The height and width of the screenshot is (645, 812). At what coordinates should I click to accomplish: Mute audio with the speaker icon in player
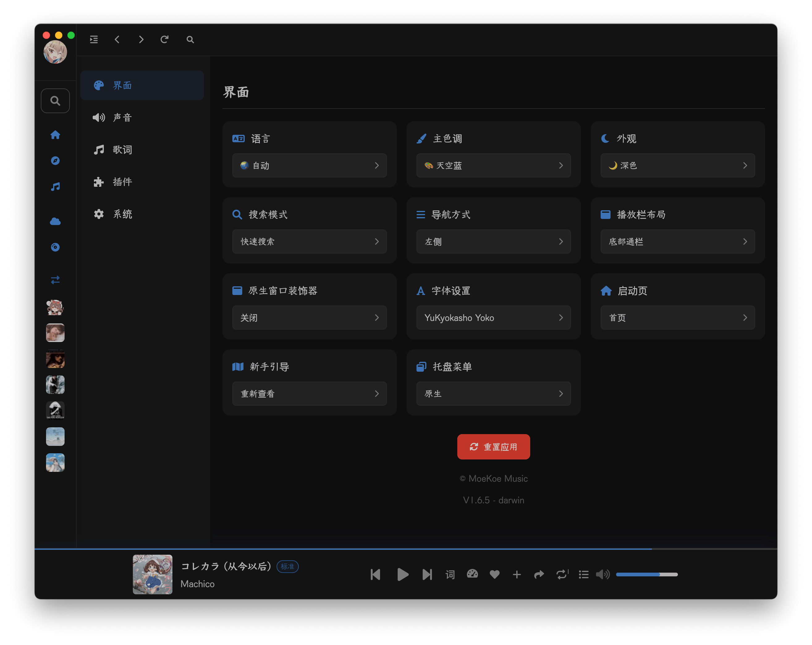pos(603,575)
